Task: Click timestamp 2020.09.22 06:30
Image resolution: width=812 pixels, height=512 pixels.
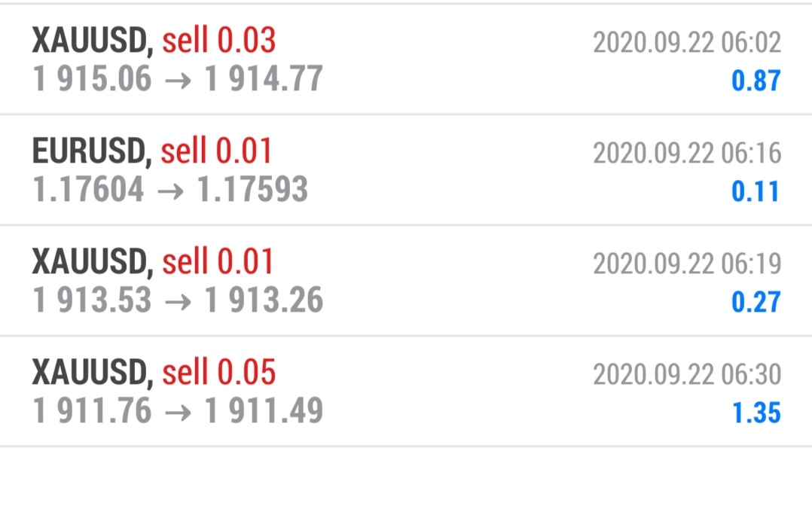Action: (687, 374)
